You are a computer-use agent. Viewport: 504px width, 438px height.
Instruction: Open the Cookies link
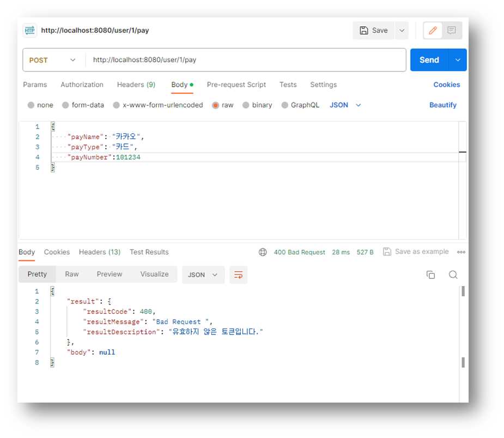(x=446, y=85)
